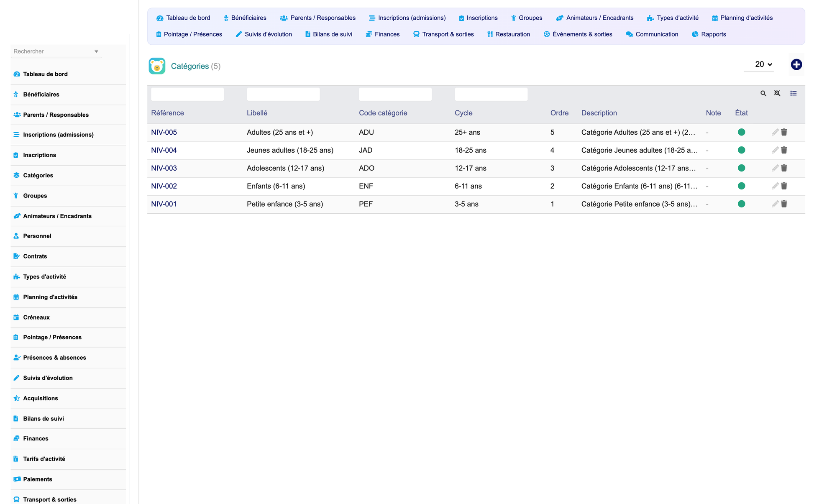Click the add new category plus icon

click(x=796, y=64)
